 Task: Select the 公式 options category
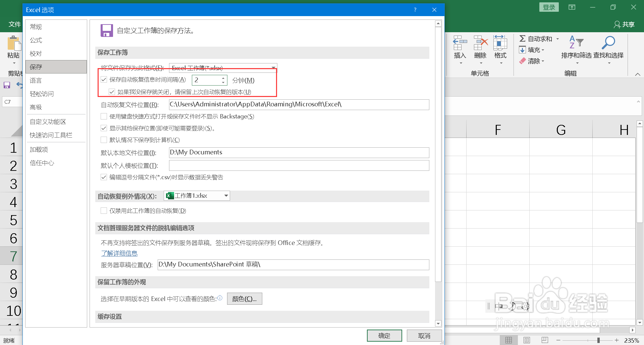(x=56, y=40)
